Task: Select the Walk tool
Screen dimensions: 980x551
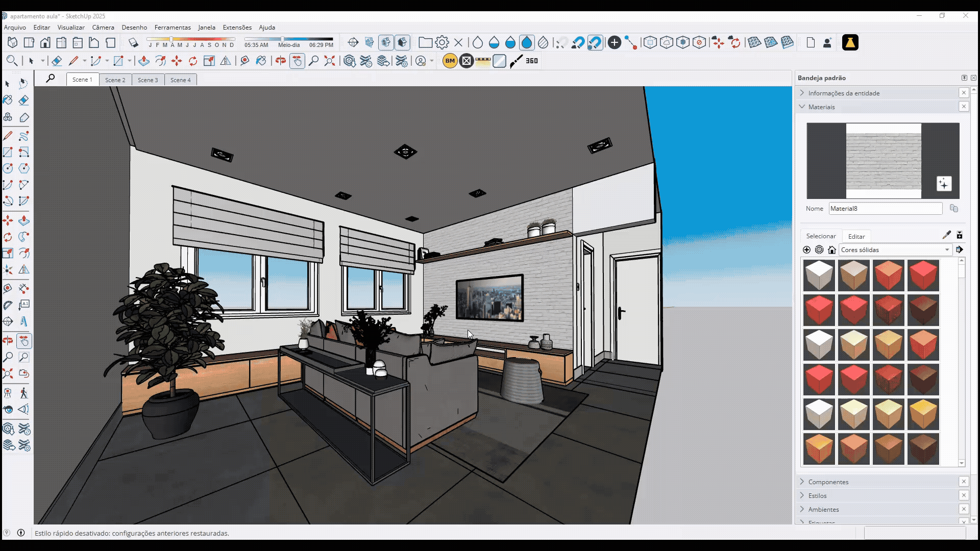Action: click(23, 393)
